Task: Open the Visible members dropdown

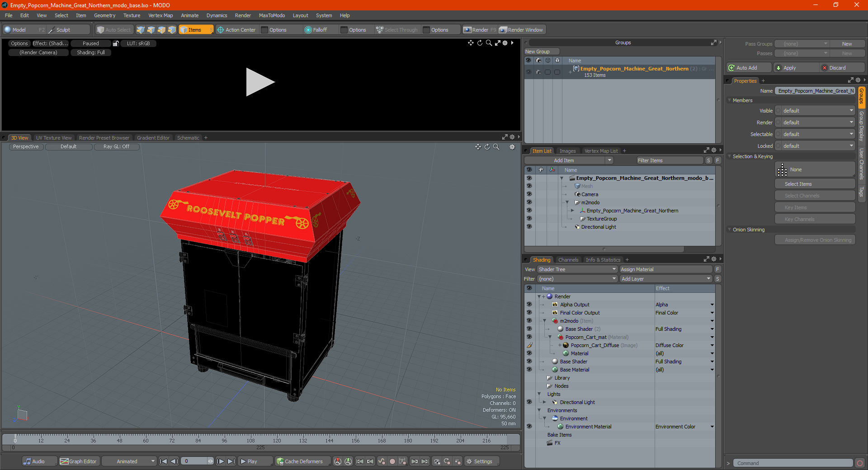Action: tap(815, 111)
